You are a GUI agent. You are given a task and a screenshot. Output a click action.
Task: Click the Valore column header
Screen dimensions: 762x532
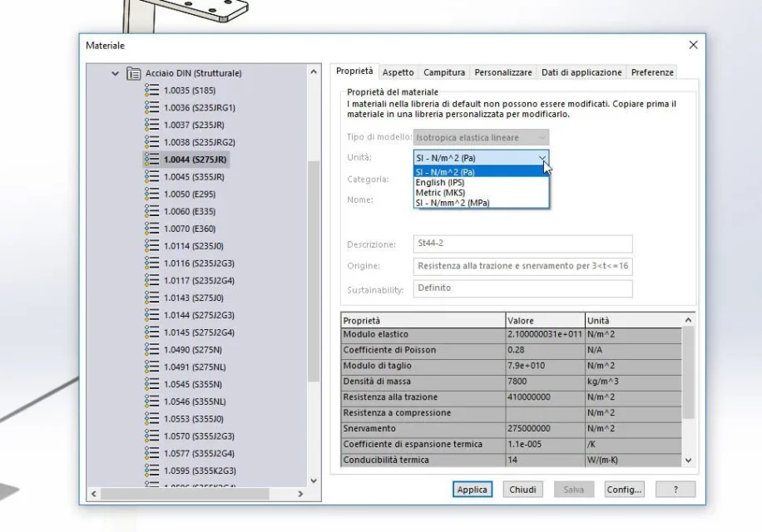point(545,320)
